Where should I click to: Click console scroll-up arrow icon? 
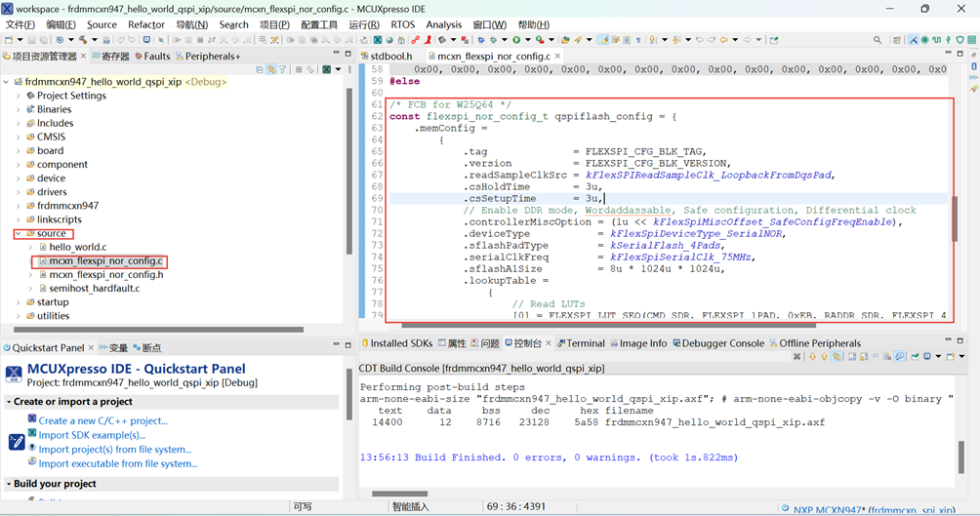pos(825,357)
